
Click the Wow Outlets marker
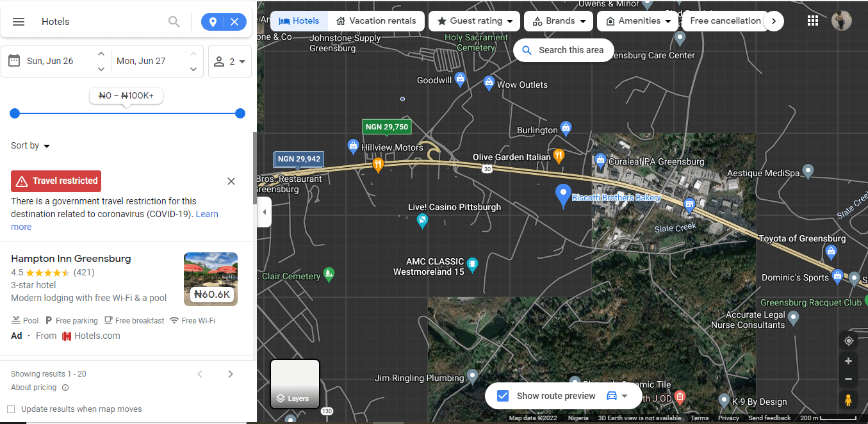[489, 83]
